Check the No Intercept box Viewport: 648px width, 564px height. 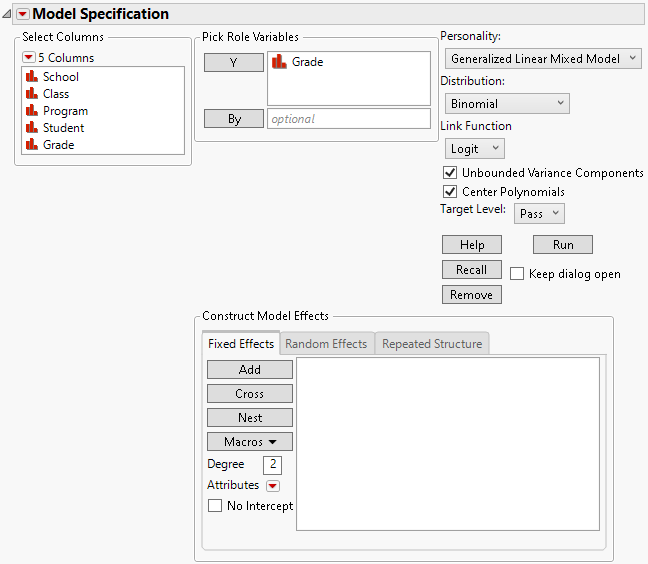[x=215, y=506]
